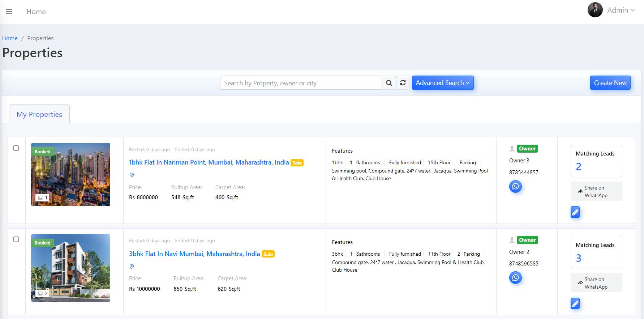Focus the property search input field
Viewport: 644px width, 319px height.
coord(301,83)
